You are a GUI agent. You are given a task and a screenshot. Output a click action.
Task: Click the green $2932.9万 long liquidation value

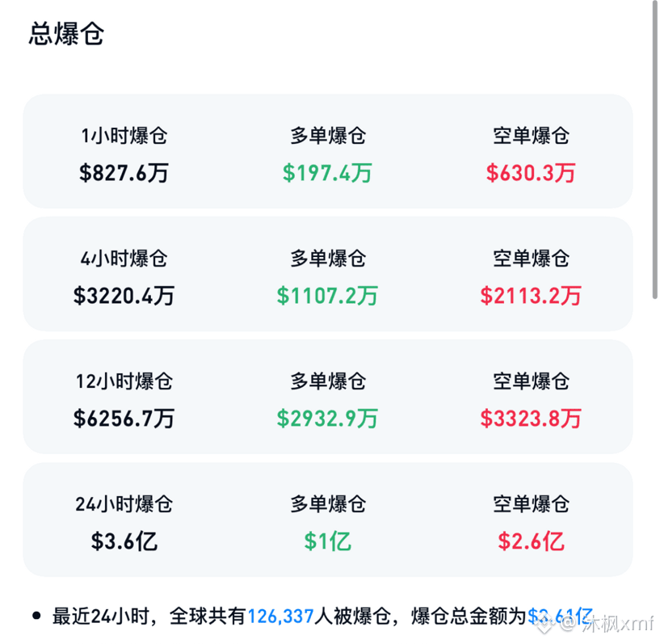point(326,419)
